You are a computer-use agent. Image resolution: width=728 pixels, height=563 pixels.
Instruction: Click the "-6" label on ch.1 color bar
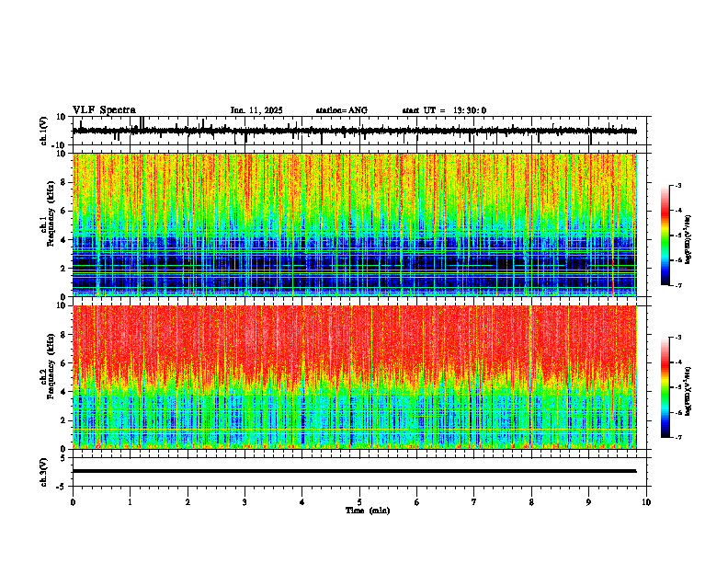coord(678,260)
